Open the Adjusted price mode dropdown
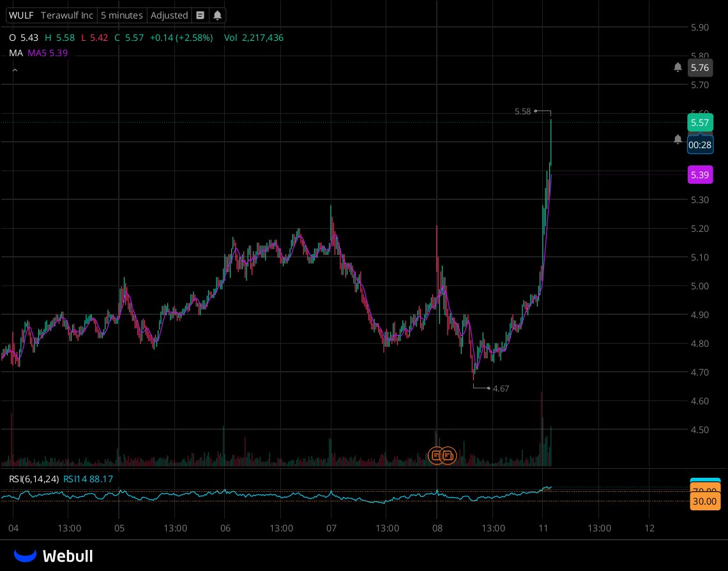Viewport: 728px width, 571px height. tap(169, 15)
